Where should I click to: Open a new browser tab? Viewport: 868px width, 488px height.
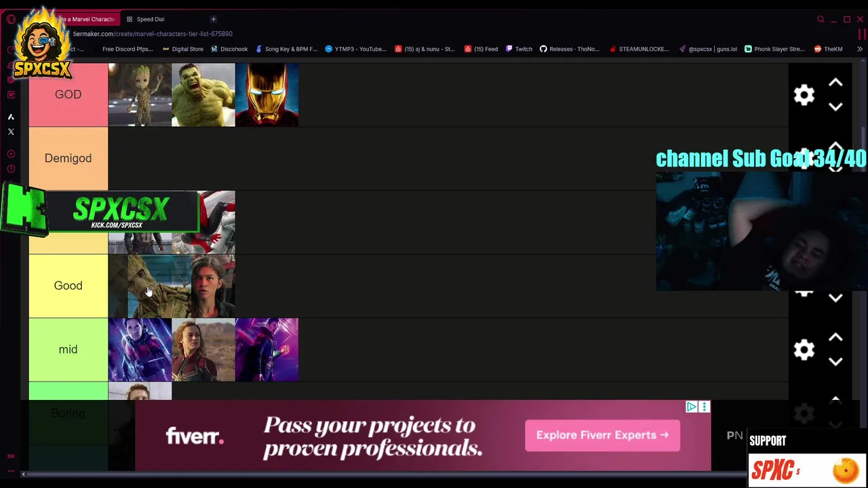coord(213,19)
